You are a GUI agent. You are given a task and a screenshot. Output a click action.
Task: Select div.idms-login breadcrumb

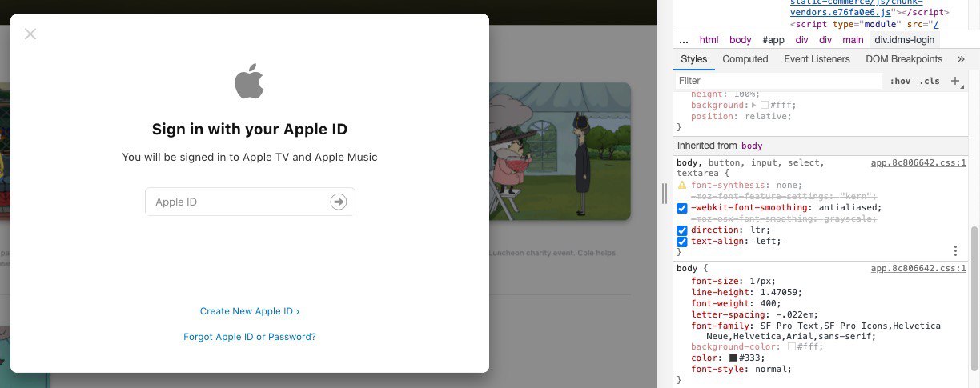click(904, 40)
